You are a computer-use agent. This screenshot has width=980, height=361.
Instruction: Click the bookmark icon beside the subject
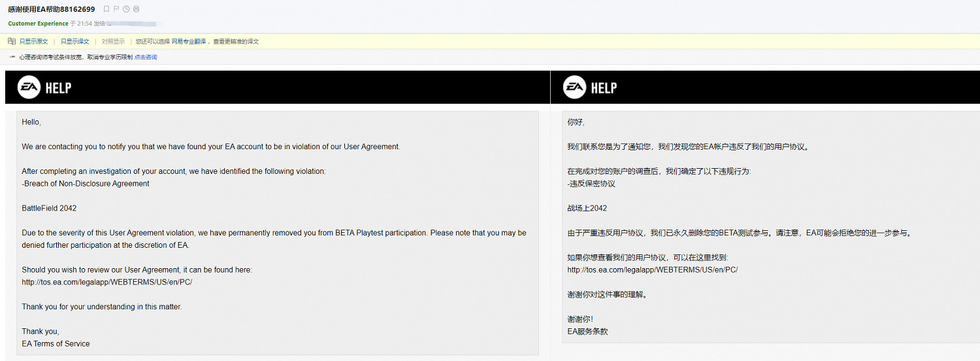106,9
